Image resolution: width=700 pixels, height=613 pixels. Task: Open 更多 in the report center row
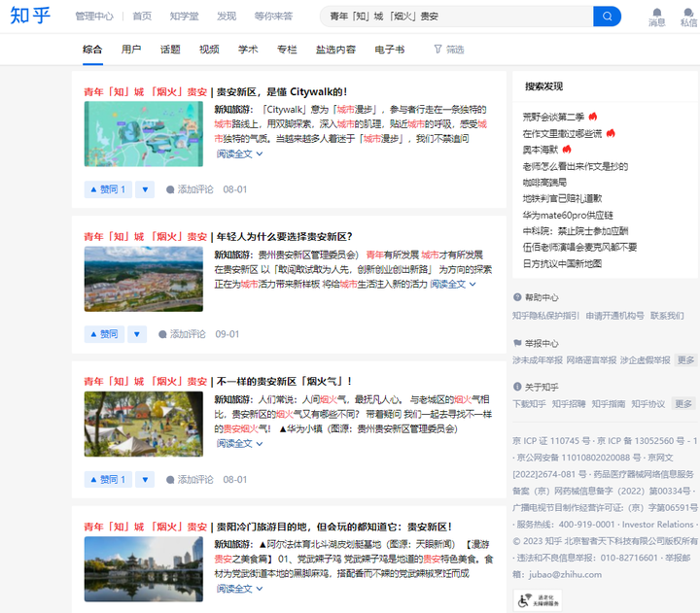[x=685, y=360]
